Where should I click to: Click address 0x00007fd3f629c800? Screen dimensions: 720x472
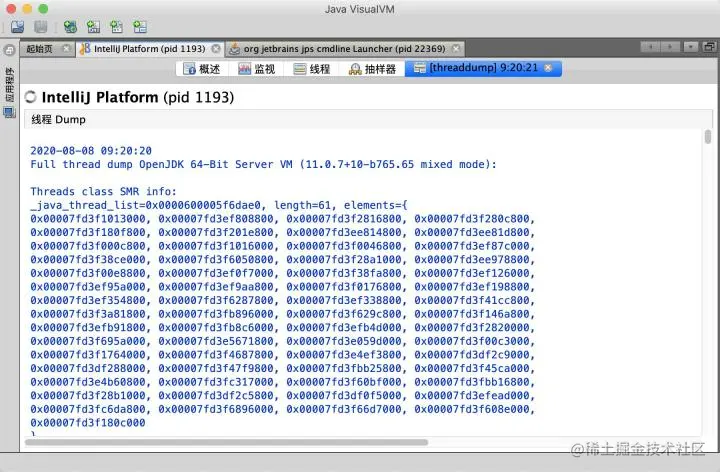[x=344, y=314]
